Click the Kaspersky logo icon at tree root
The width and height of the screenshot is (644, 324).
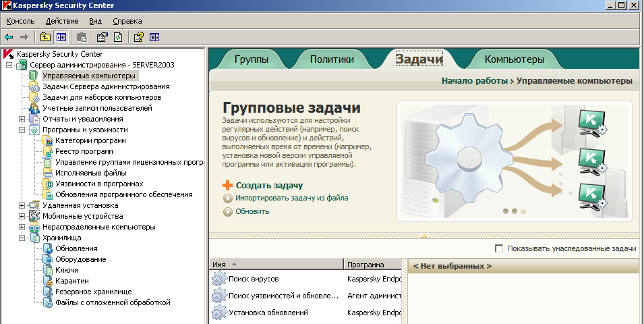[x=8, y=54]
